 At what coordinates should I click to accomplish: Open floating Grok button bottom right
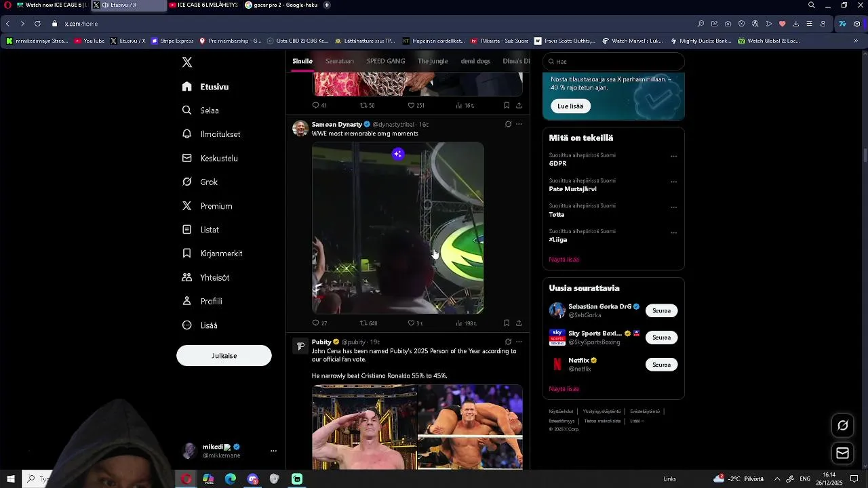coord(843,426)
